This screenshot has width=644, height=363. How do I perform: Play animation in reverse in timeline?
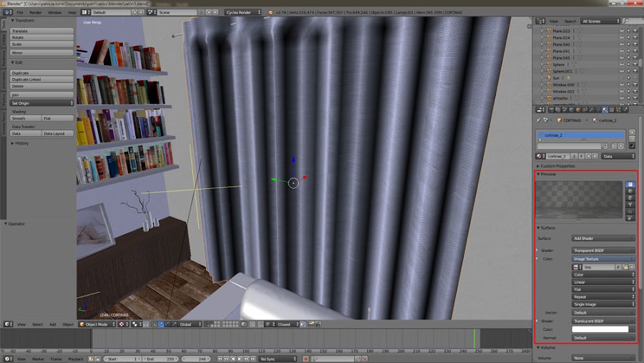tap(233, 359)
